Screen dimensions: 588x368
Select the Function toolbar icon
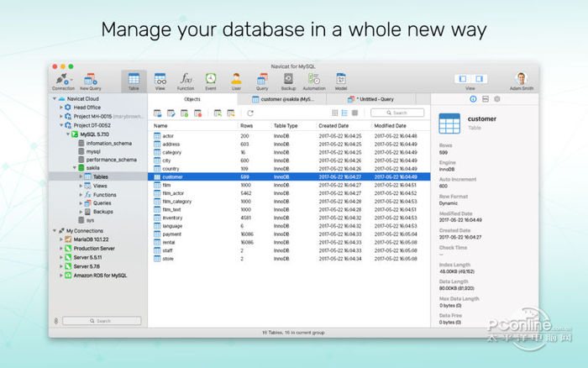pos(186,79)
